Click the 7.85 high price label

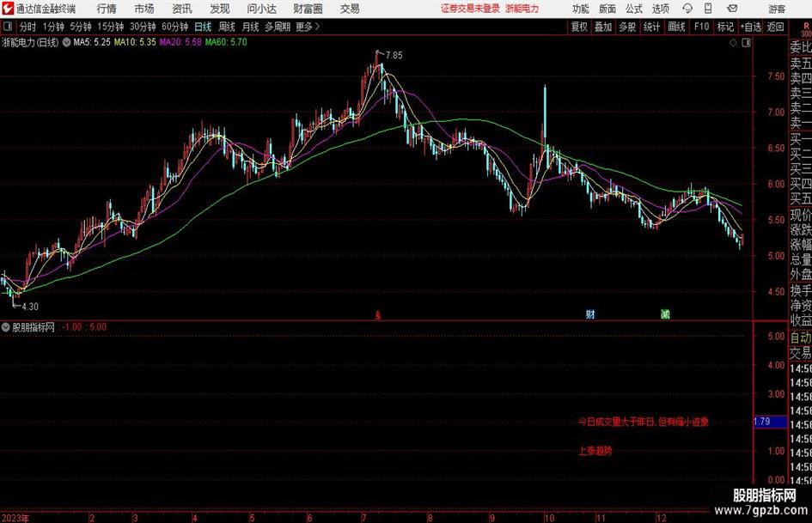click(394, 56)
